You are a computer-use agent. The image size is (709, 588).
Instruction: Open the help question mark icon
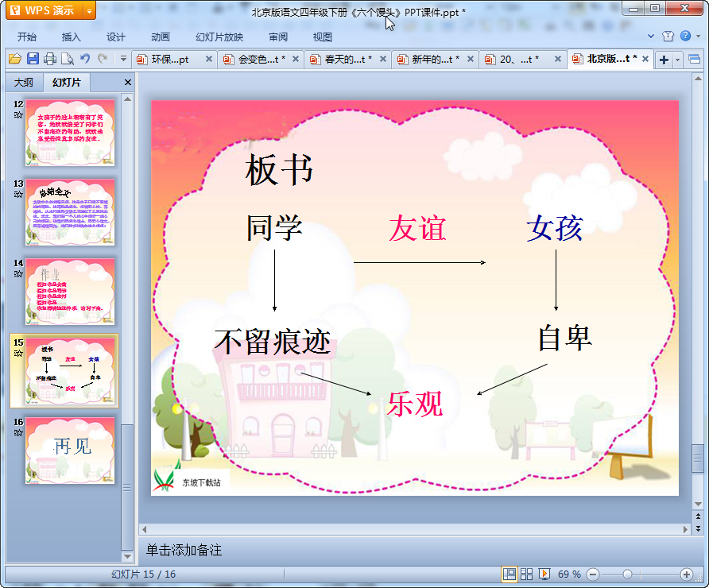click(x=685, y=36)
